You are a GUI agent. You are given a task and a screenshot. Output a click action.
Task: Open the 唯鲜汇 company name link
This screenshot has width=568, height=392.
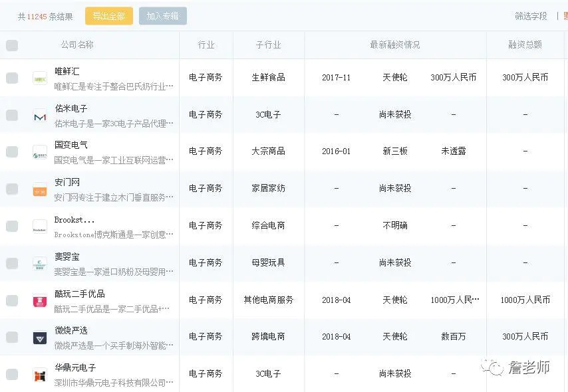pyautogui.click(x=67, y=71)
